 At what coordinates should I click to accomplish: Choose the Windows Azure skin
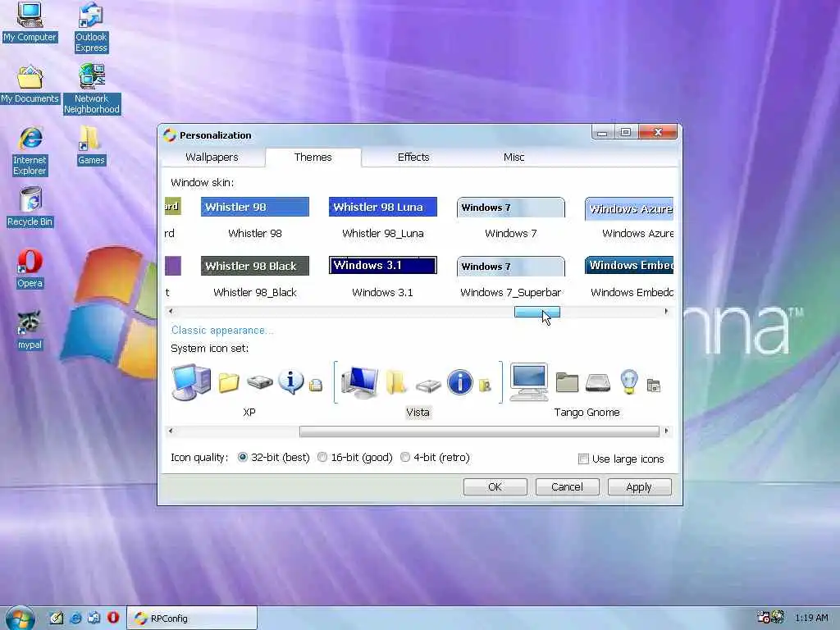tap(629, 218)
